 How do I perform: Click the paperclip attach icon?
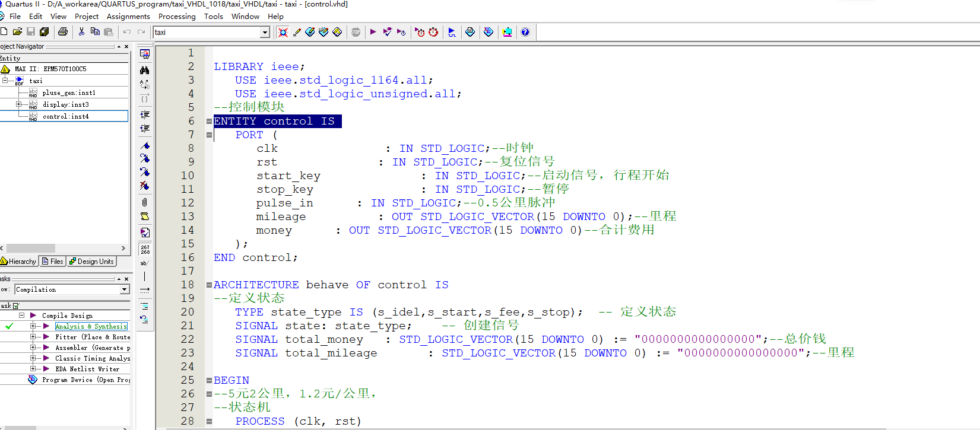coord(144,202)
